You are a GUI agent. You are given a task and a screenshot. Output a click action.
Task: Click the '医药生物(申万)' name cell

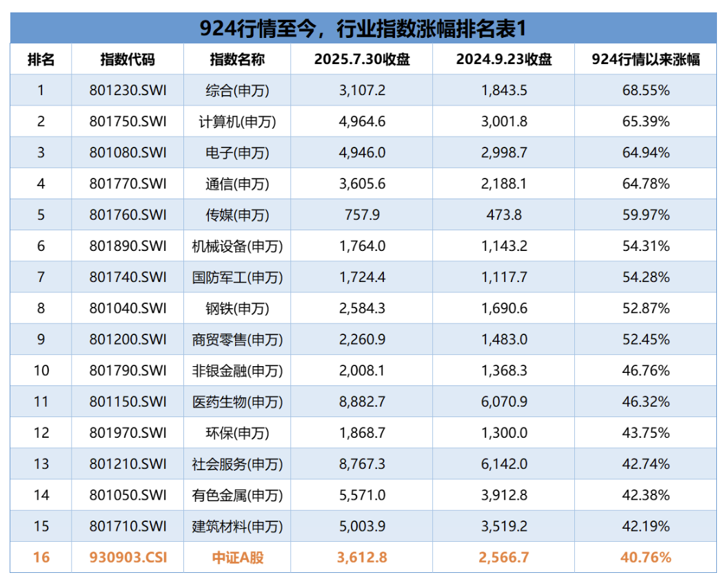coord(237,402)
